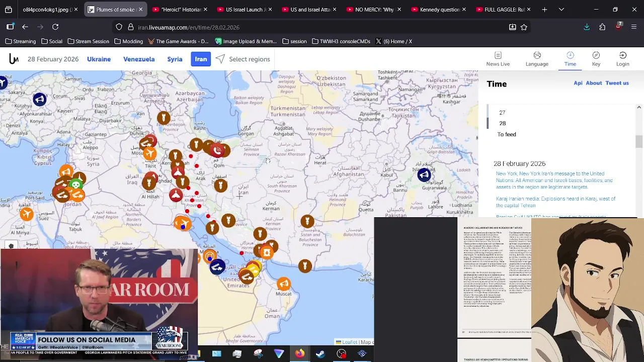The height and width of the screenshot is (362, 644).
Task: Select day 28 in the Time list
Action: click(x=502, y=124)
